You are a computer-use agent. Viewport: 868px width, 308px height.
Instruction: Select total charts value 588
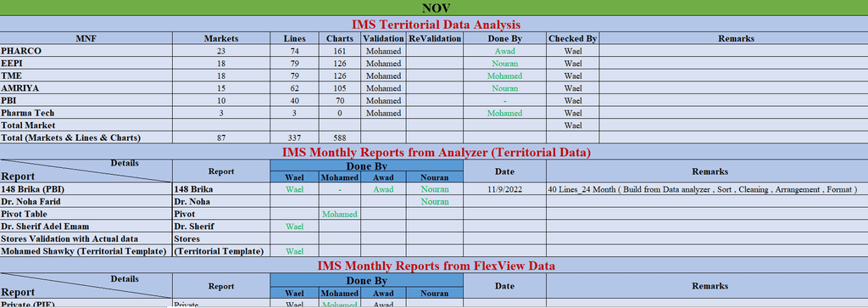click(x=340, y=137)
